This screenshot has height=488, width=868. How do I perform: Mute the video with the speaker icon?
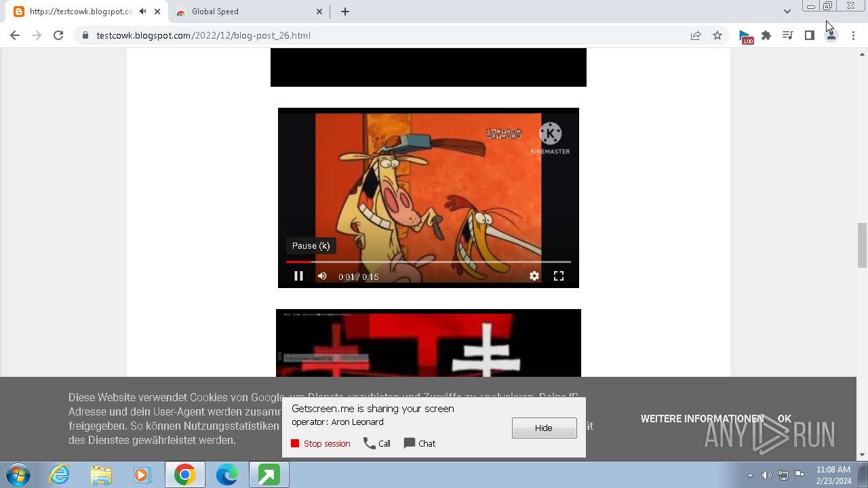point(322,276)
